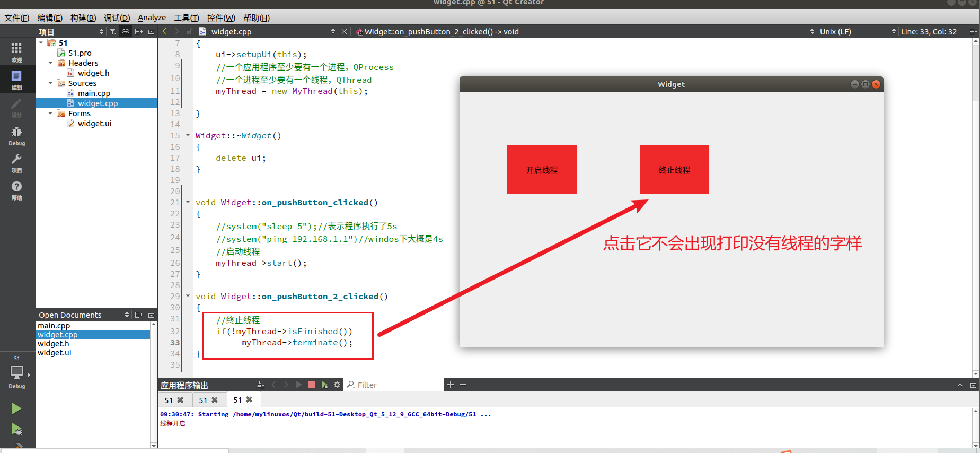Collapse the Headers folder

point(50,63)
